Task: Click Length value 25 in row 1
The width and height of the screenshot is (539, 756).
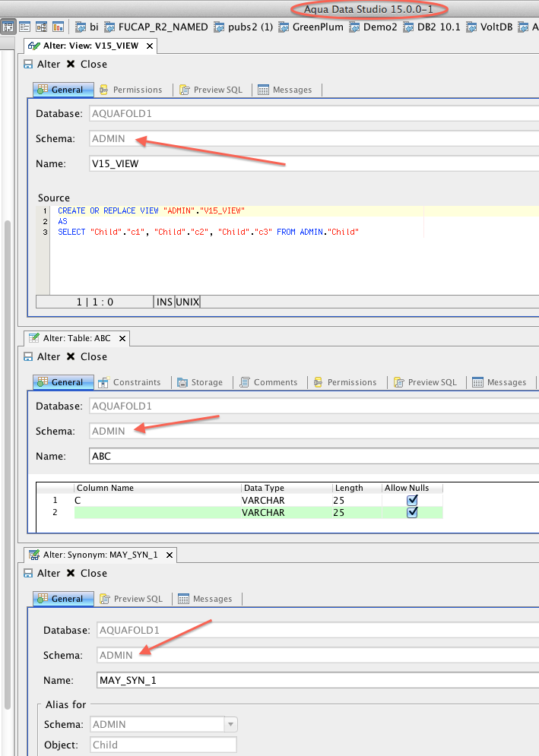Action: pyautogui.click(x=357, y=501)
